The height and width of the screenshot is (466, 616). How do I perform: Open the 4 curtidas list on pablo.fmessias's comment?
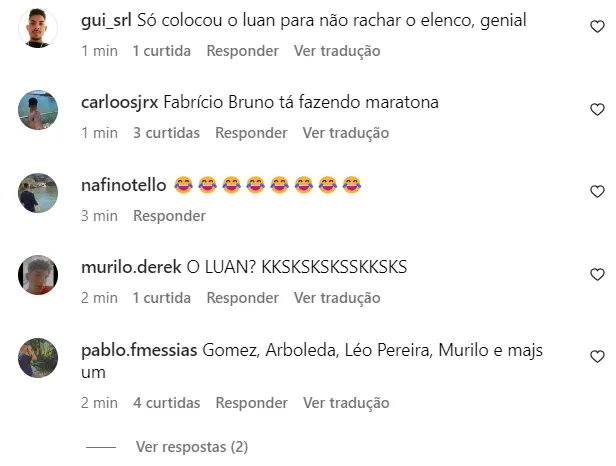tap(167, 403)
